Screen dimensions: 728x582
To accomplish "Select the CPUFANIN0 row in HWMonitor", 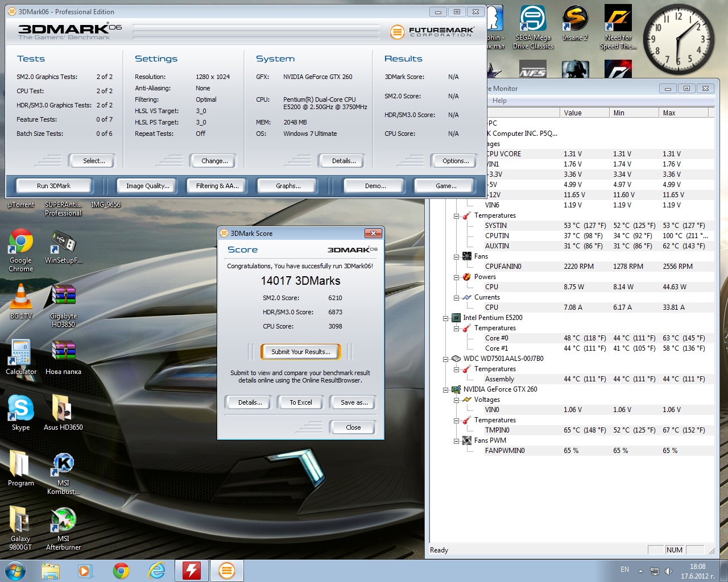I will tap(598, 267).
